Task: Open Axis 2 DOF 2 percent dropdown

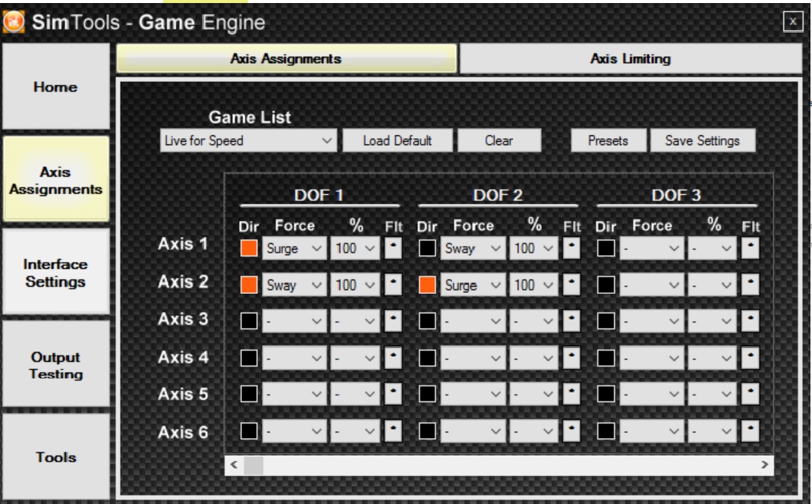Action: coord(533,285)
